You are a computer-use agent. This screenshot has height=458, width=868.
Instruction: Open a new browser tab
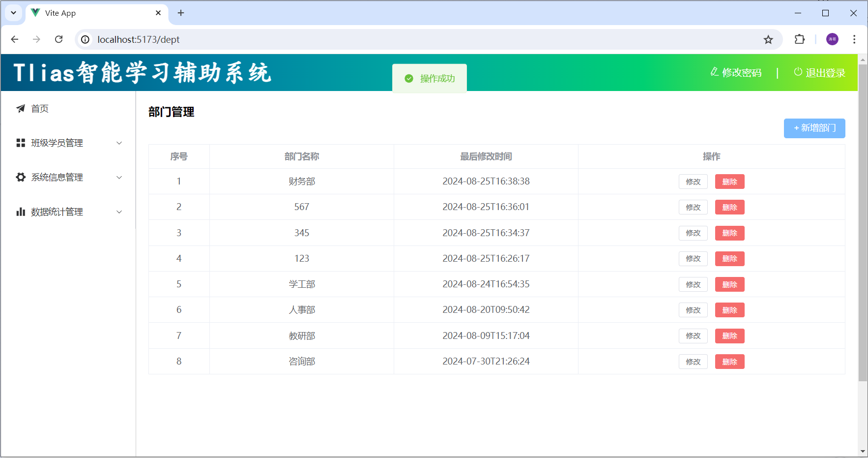point(181,13)
